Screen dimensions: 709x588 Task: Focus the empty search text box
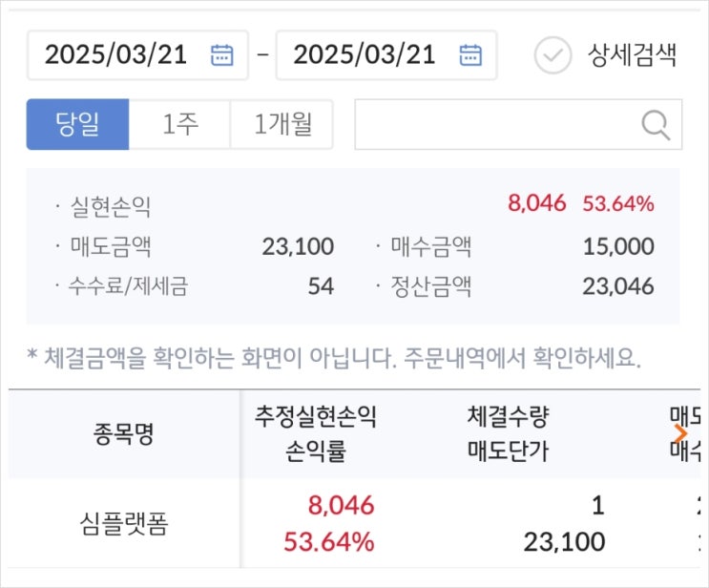496,124
